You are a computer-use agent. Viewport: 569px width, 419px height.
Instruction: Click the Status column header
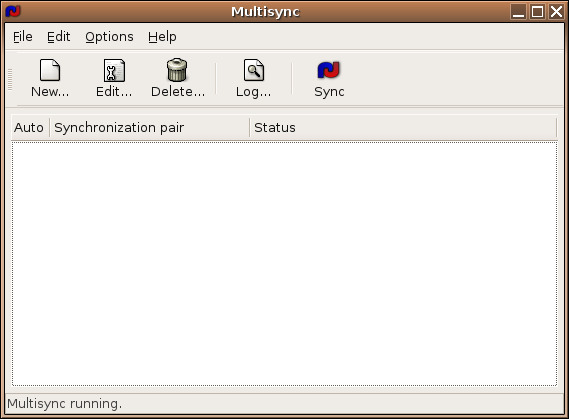click(403, 128)
